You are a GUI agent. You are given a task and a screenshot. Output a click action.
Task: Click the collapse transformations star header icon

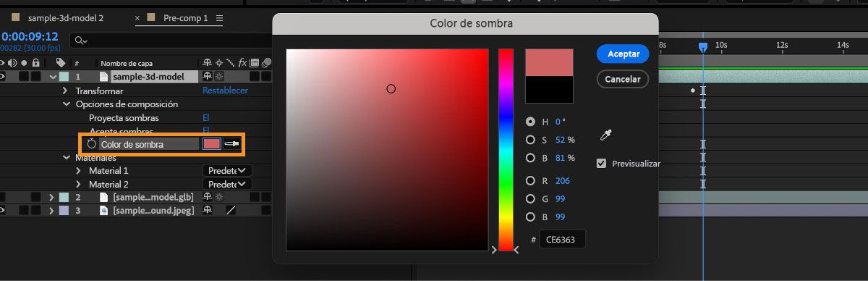219,63
